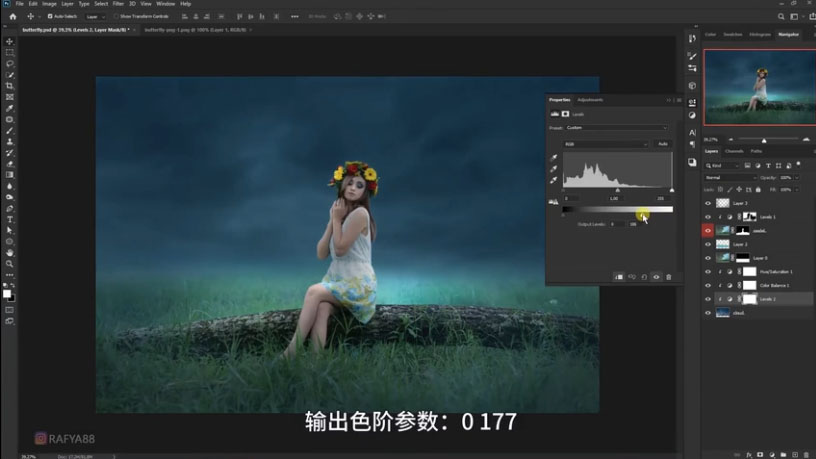This screenshot has width=816, height=459.
Task: Reset adjustment defaults in Properties panel
Action: (644, 277)
